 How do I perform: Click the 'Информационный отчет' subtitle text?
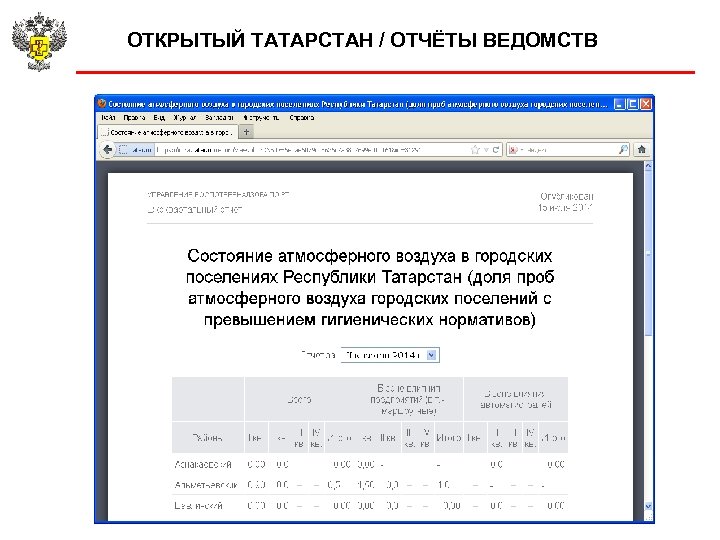195,210
